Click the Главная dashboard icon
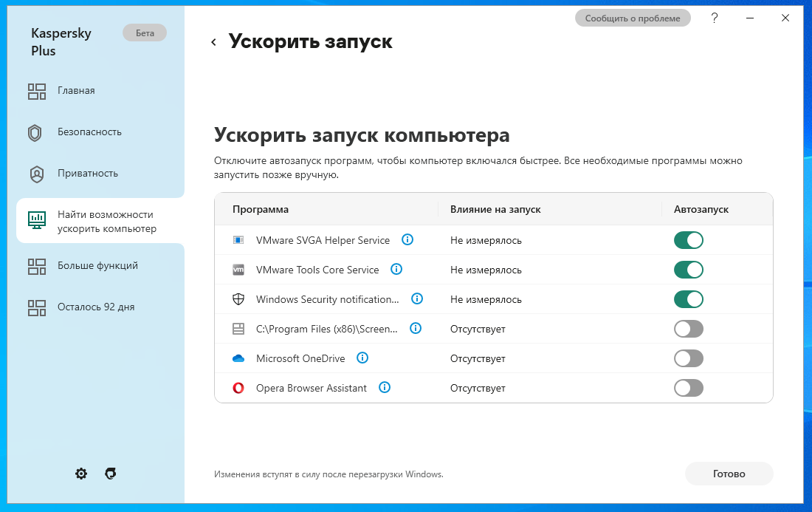 (x=37, y=91)
